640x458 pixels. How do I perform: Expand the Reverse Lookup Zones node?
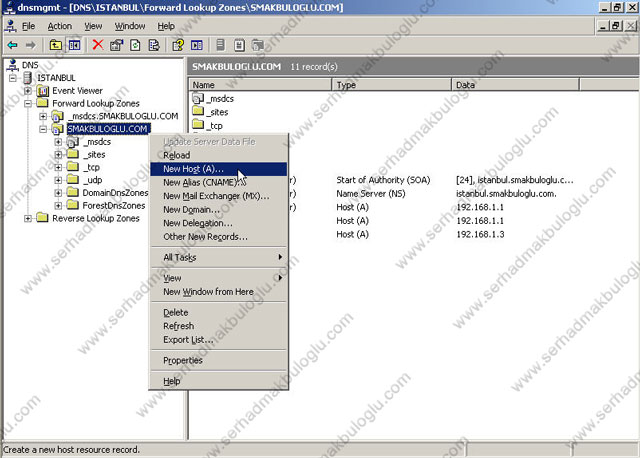click(28, 218)
